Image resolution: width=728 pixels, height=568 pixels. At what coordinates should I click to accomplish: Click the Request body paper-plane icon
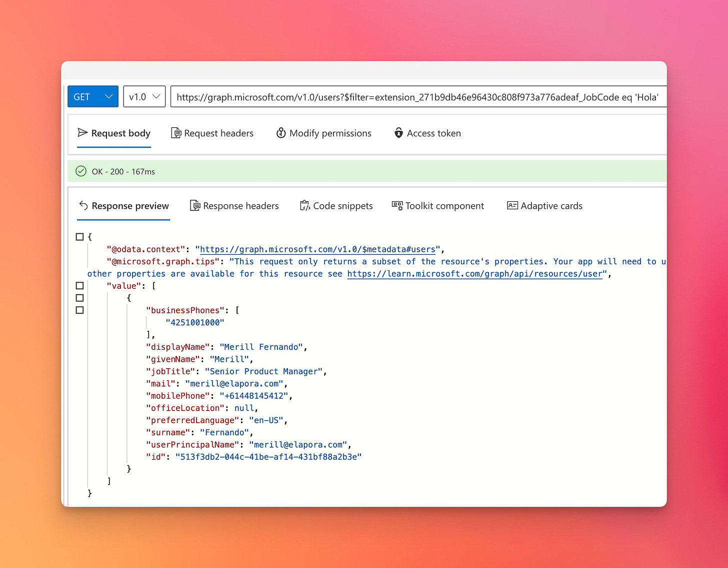tap(83, 133)
